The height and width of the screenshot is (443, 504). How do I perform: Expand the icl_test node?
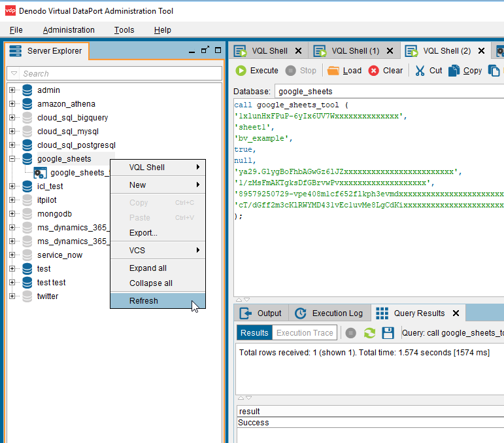pyautogui.click(x=12, y=186)
